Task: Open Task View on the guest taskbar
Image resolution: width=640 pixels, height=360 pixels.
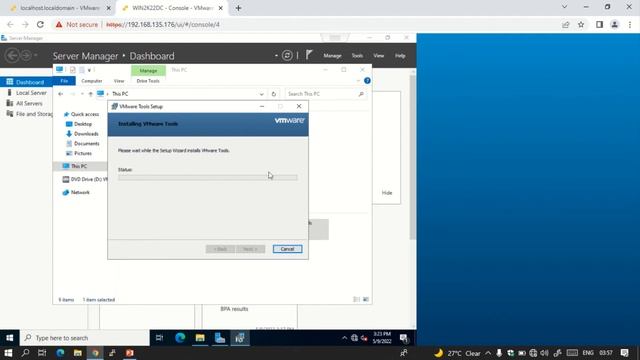Action: 160,338
